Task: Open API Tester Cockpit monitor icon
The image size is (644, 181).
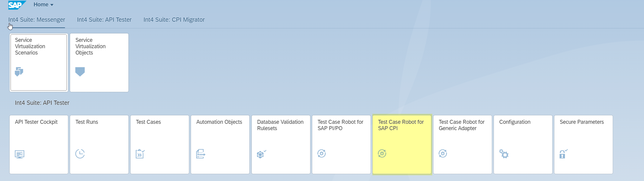Action: (x=20, y=154)
